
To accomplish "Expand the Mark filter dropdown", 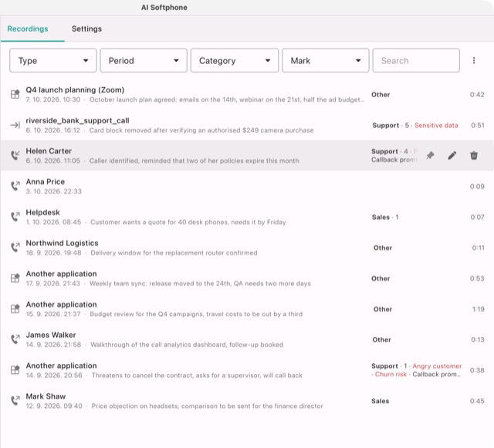I will point(326,60).
